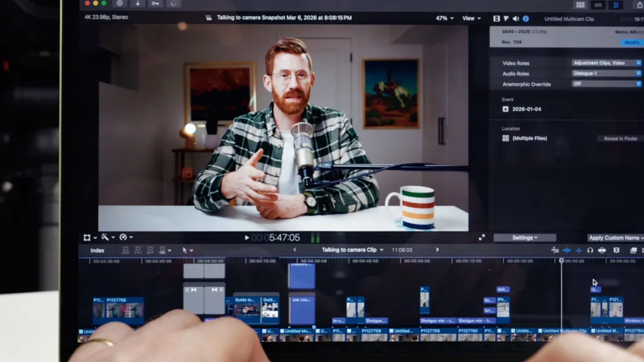Play the video in the viewer
This screenshot has width=644, height=362.
(247, 238)
